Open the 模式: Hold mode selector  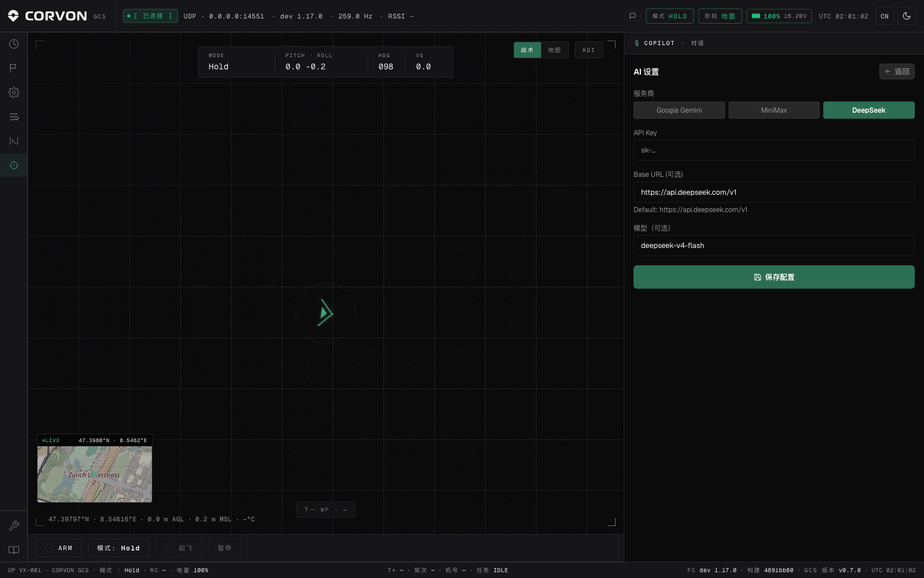point(118,548)
